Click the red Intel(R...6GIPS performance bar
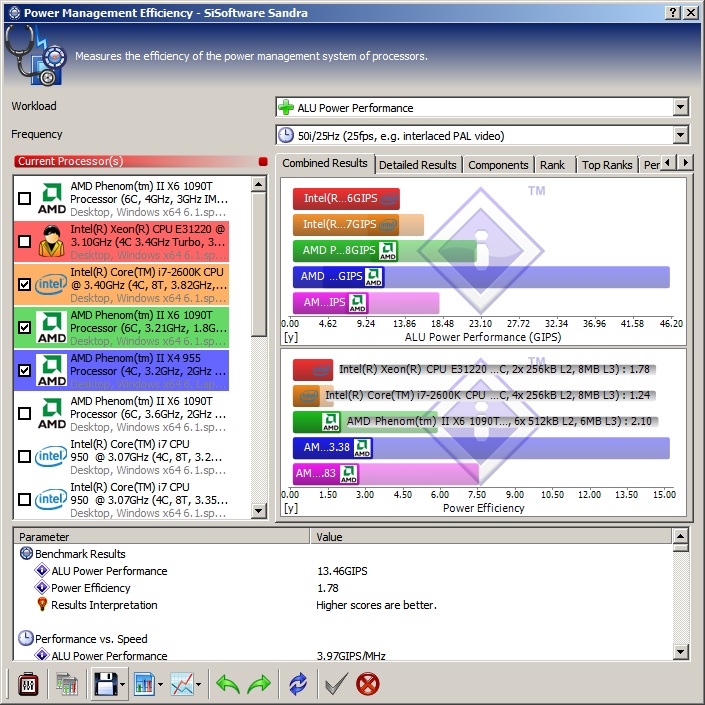This screenshot has height=705, width=705. (x=346, y=199)
